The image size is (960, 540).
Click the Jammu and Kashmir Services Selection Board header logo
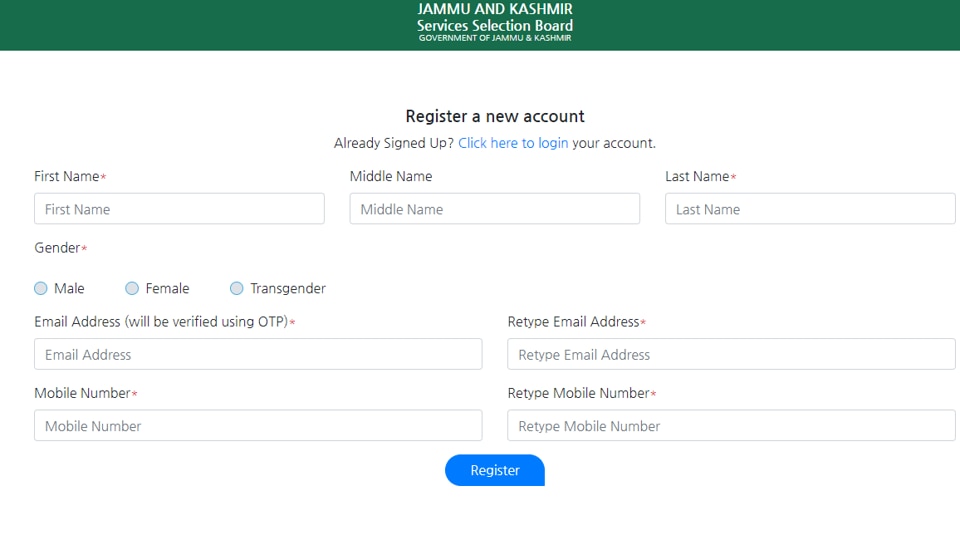[495, 22]
